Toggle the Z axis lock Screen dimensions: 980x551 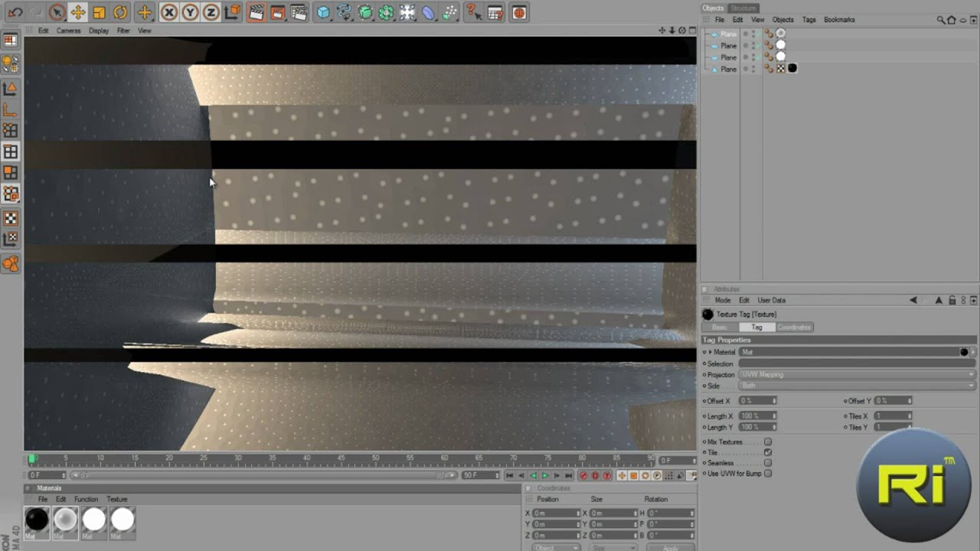point(211,12)
